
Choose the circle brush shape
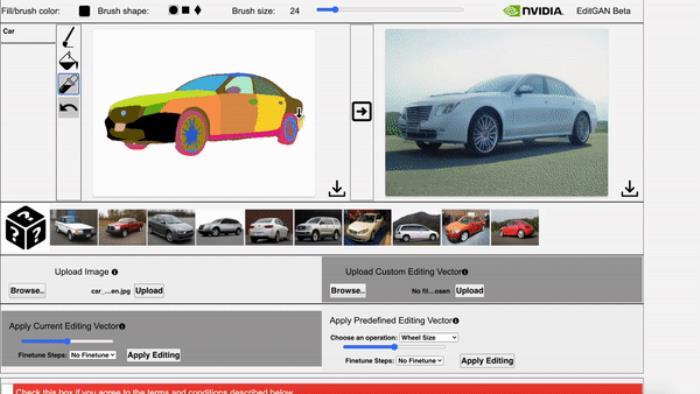[173, 10]
